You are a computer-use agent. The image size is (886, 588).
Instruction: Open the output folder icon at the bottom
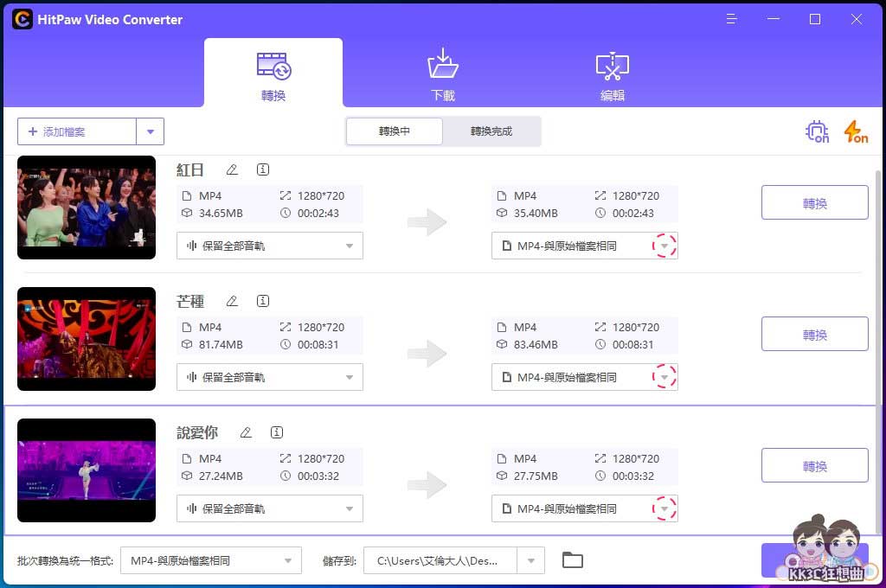(572, 559)
